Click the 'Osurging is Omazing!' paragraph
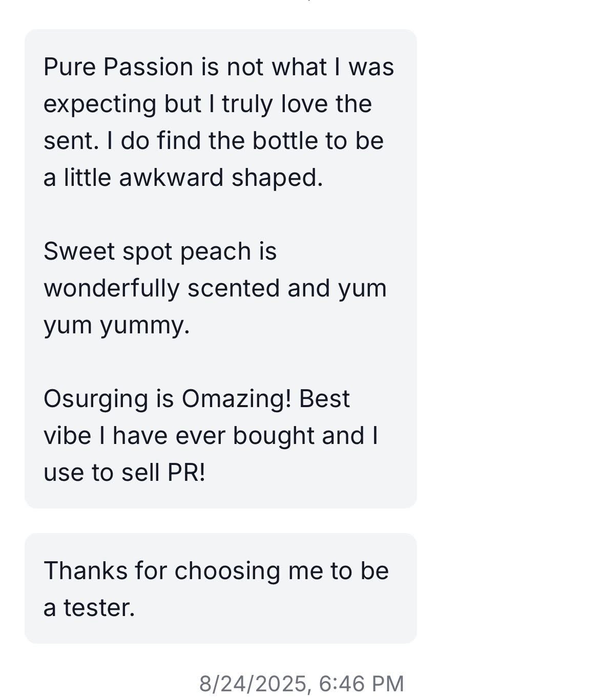 click(211, 435)
